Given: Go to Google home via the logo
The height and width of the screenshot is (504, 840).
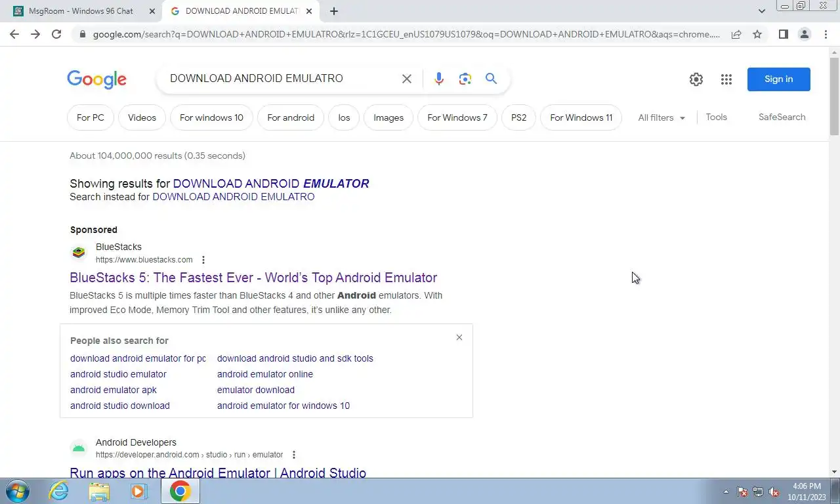Looking at the screenshot, I should click(96, 79).
